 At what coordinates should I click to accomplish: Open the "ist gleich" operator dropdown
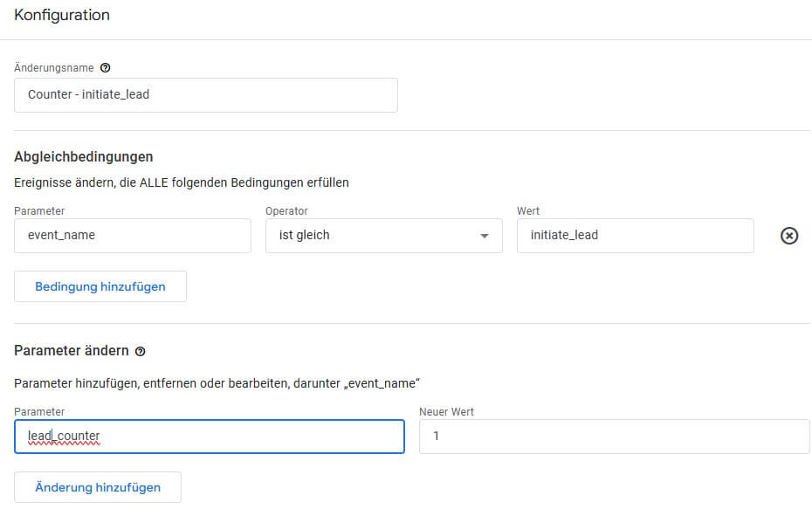pos(384,236)
